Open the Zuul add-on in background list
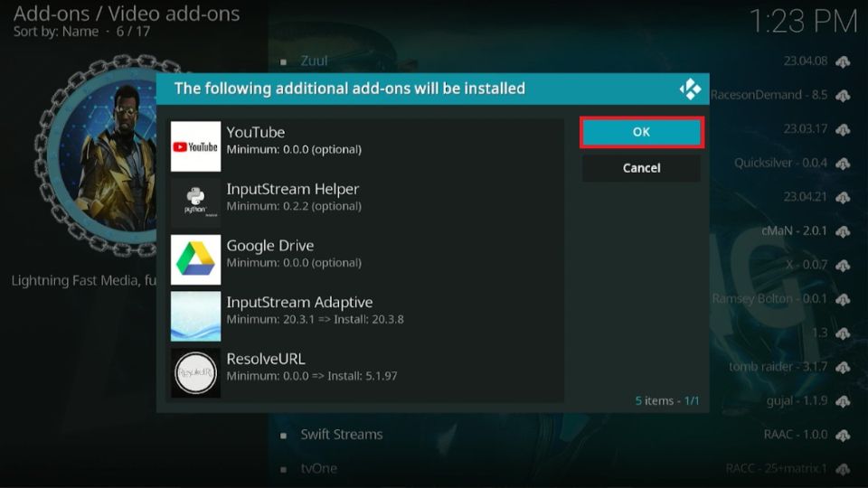This screenshot has height=488, width=868. click(x=314, y=61)
